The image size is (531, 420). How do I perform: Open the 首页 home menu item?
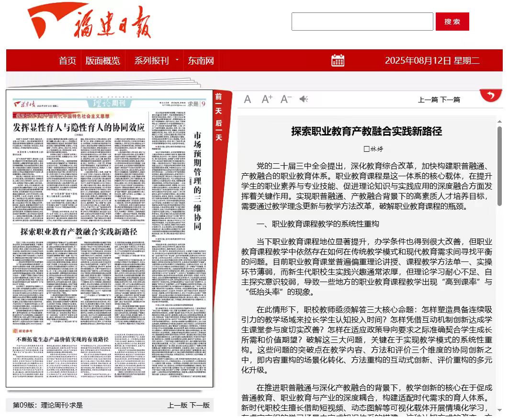(x=68, y=61)
